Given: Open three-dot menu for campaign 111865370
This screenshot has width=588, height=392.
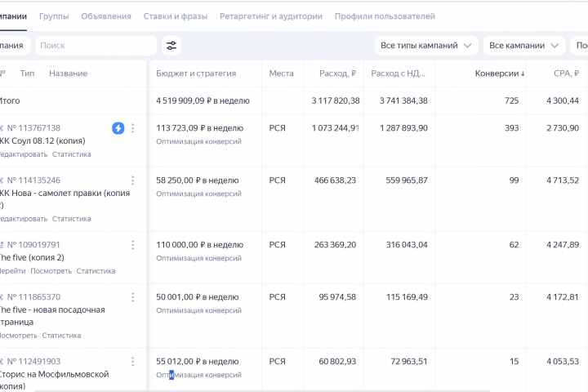Looking at the screenshot, I should (x=133, y=297).
